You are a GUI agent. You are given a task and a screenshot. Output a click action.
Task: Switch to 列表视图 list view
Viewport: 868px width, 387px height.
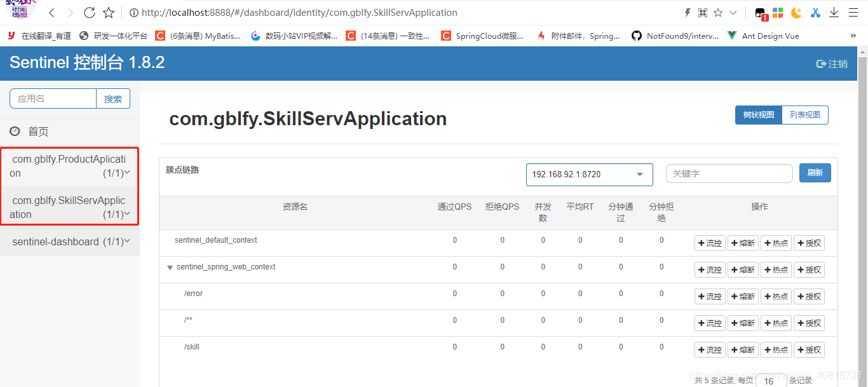pos(805,115)
